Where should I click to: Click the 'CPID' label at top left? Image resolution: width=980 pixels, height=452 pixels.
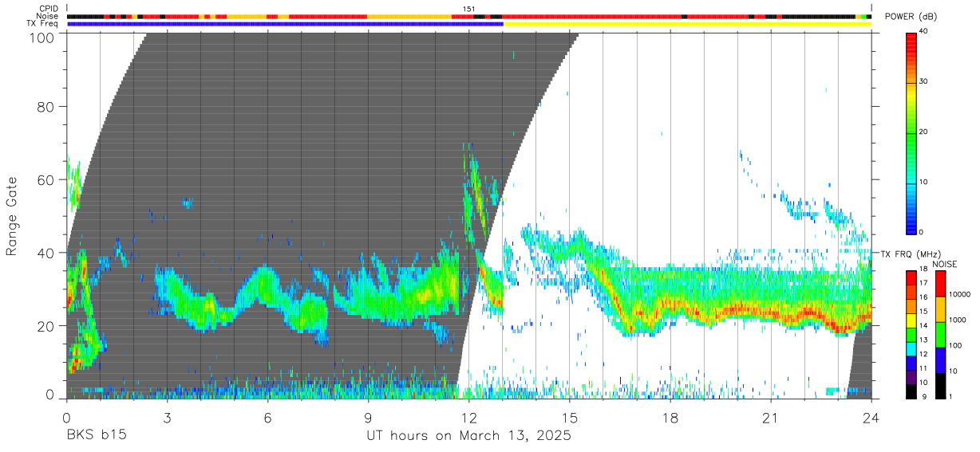[49, 9]
